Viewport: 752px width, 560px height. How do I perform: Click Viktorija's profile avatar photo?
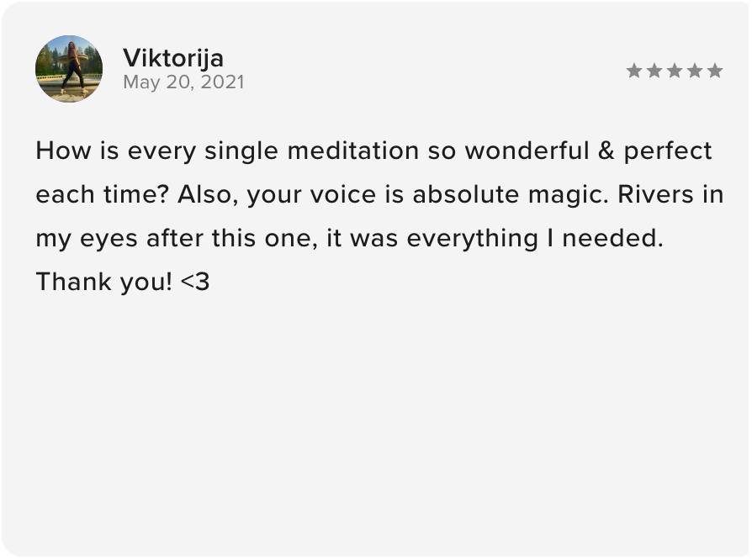click(x=69, y=69)
